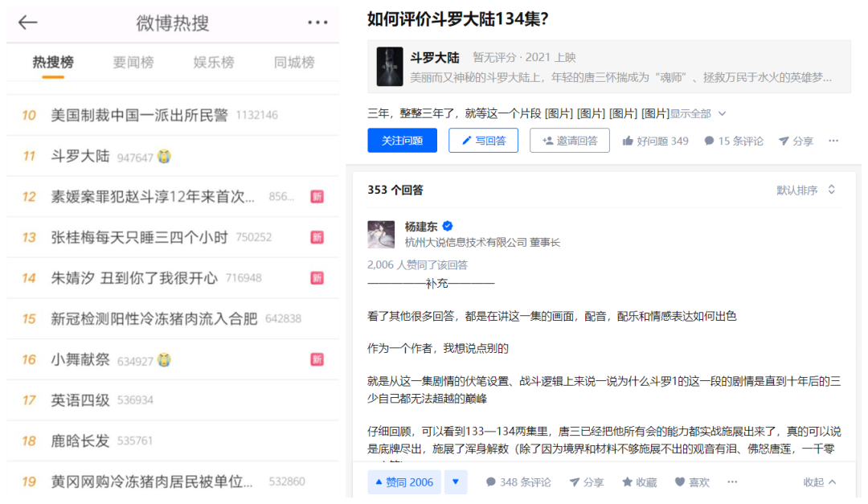
Task: Click the crying emoji beside 小舞献祭
Action: click(164, 360)
